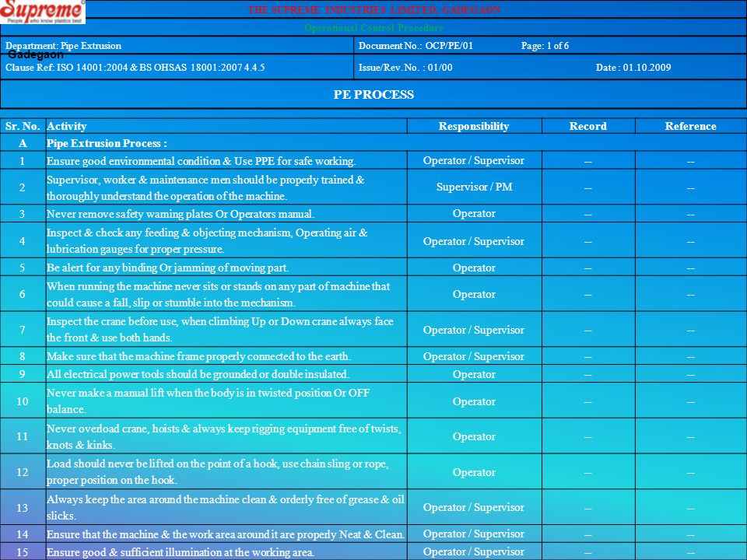Click 'Operator' responsibility cell in row 3
This screenshot has height=560, width=747.
click(474, 214)
